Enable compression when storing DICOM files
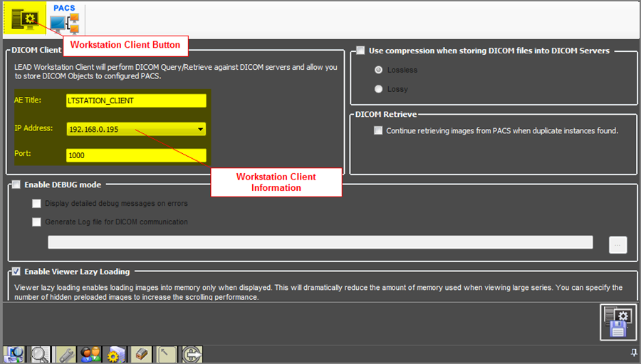The height and width of the screenshot is (364, 641). click(360, 51)
